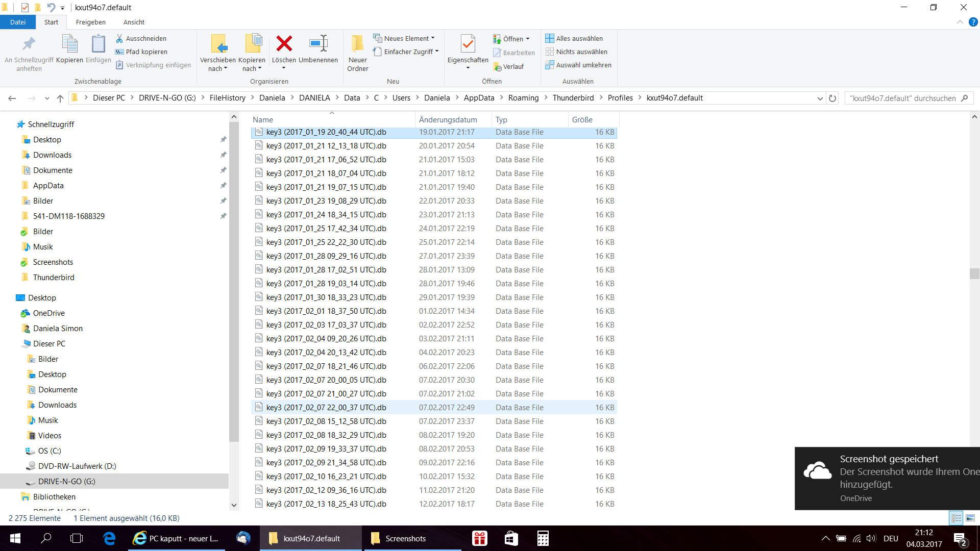Click the refresh icon beside address bar

click(x=832, y=98)
